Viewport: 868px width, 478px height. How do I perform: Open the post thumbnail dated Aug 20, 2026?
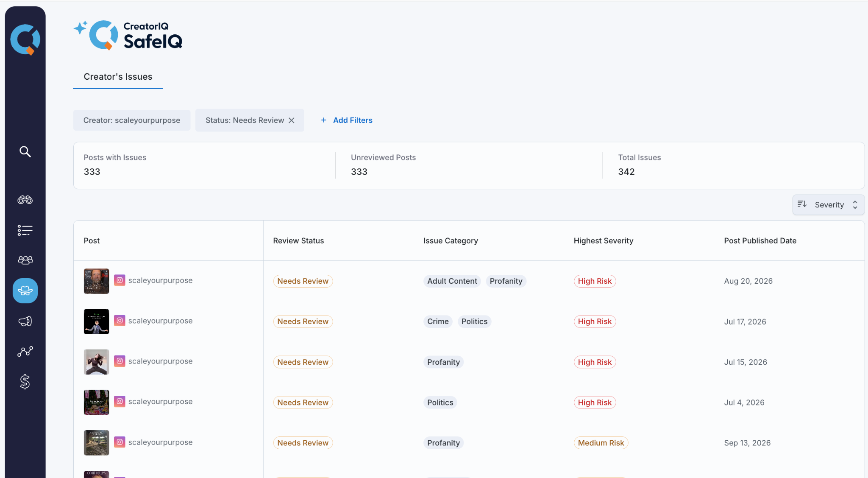[x=96, y=281]
